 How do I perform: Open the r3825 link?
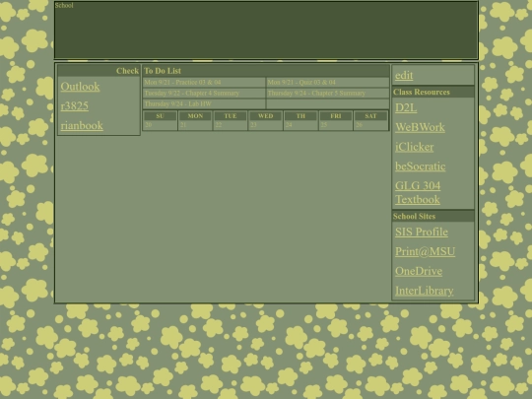pyautogui.click(x=74, y=106)
